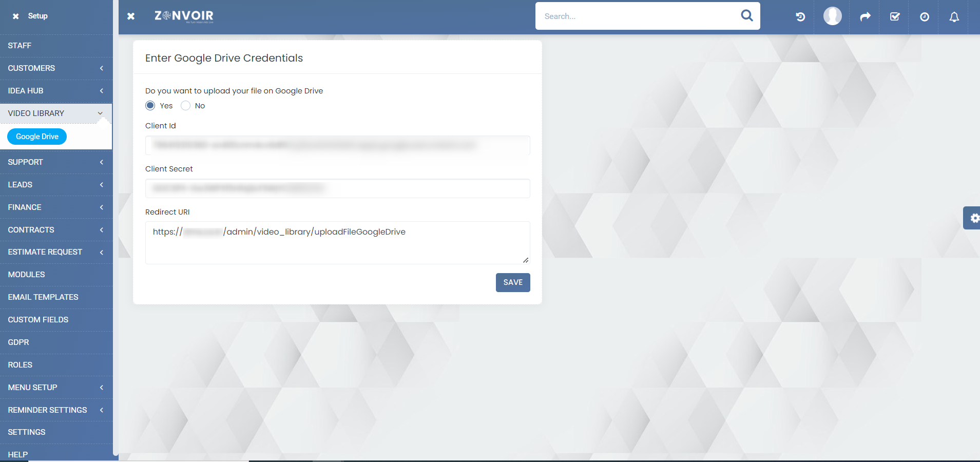Click the Finance menu label
This screenshot has width=980, height=462.
pos(25,207)
